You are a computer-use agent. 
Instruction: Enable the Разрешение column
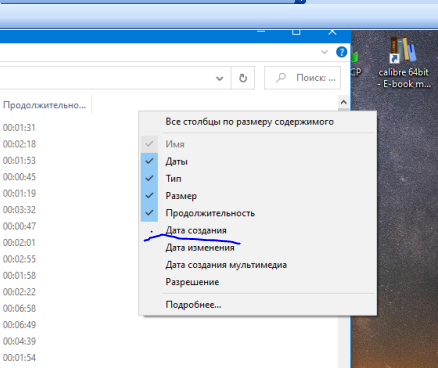click(x=258, y=282)
